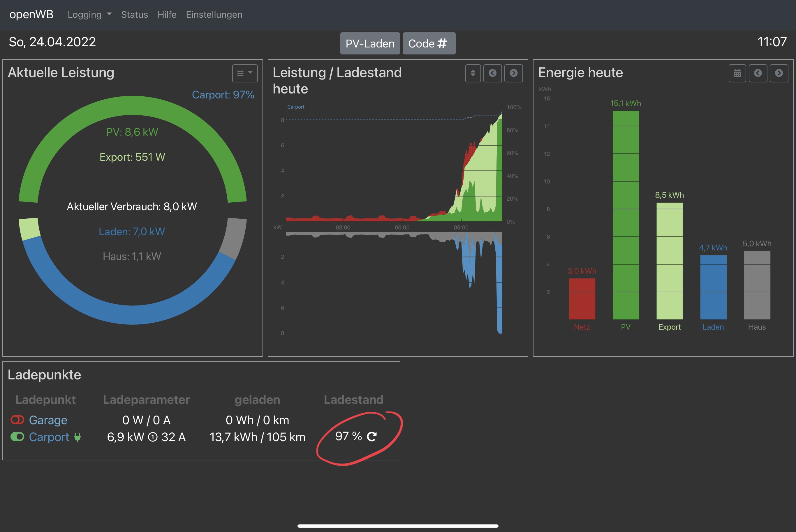Enable the Garage charge point toggle
796x532 pixels.
tap(17, 420)
